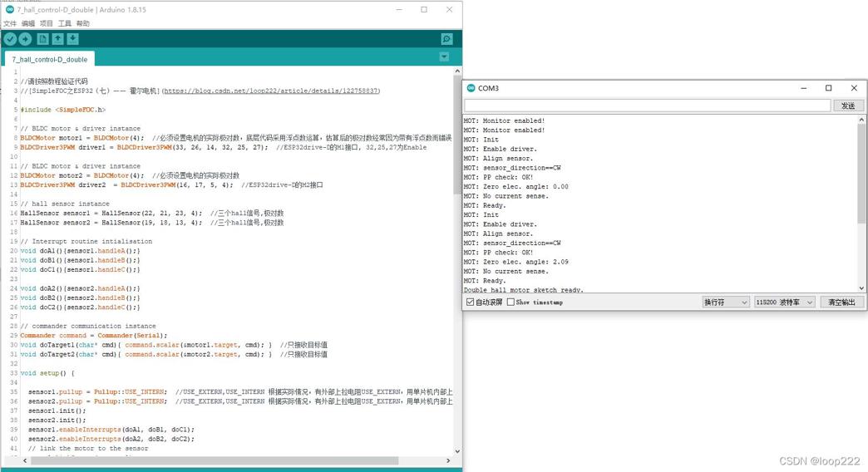Image resolution: width=868 pixels, height=472 pixels.
Task: Select the 7_hall_control-D_double tab
Action: [50, 59]
